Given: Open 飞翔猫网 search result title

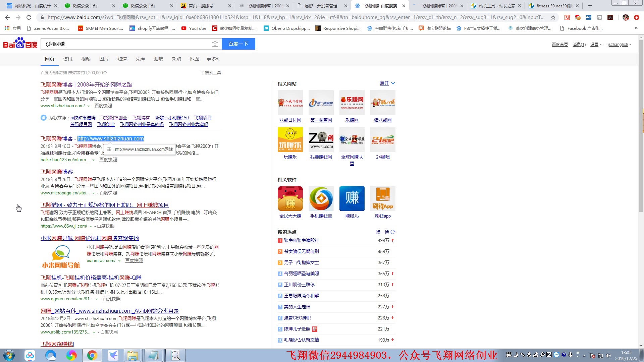Looking at the screenshot, I should (x=105, y=205).
